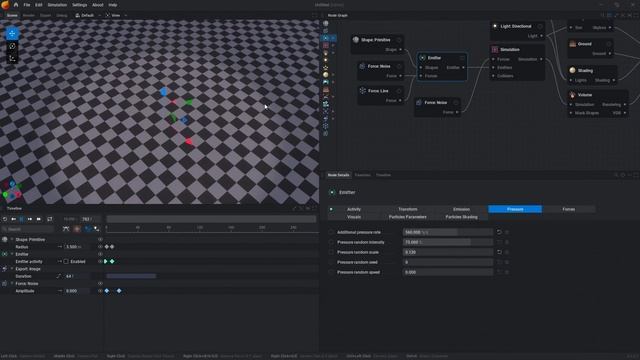Click the curve tangent icon in timeline toolbar
The image size is (640, 360).
66,229
